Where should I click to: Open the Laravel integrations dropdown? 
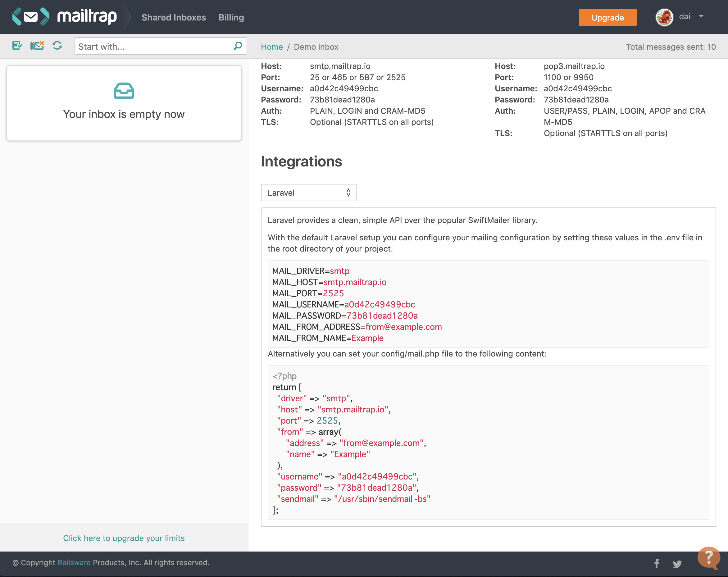point(308,193)
